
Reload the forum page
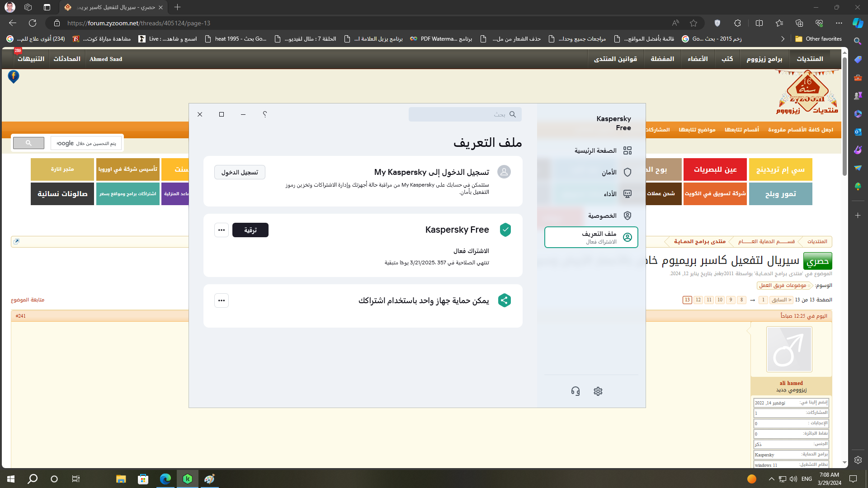coord(33,23)
